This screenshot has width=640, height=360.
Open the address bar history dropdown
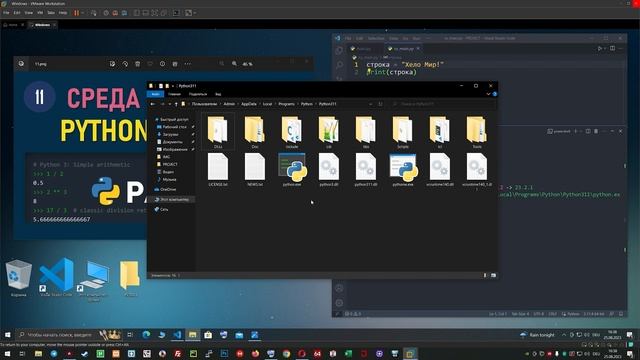pyautogui.click(x=371, y=104)
